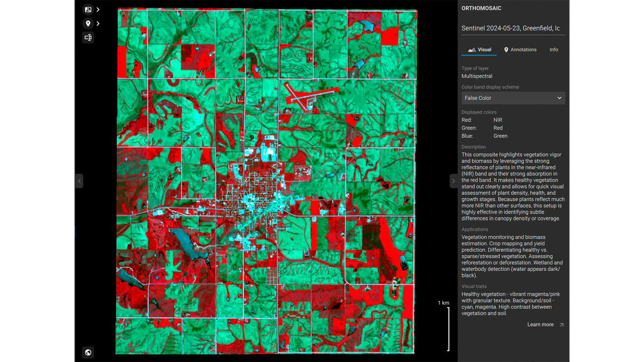Open the Info tab
Viewport: 644px width, 362px height.
[553, 49]
